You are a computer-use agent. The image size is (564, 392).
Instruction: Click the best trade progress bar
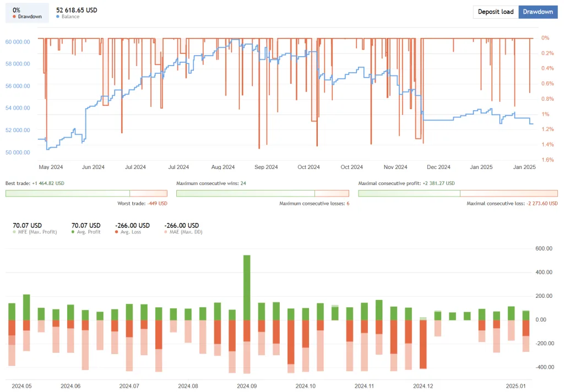click(85, 193)
